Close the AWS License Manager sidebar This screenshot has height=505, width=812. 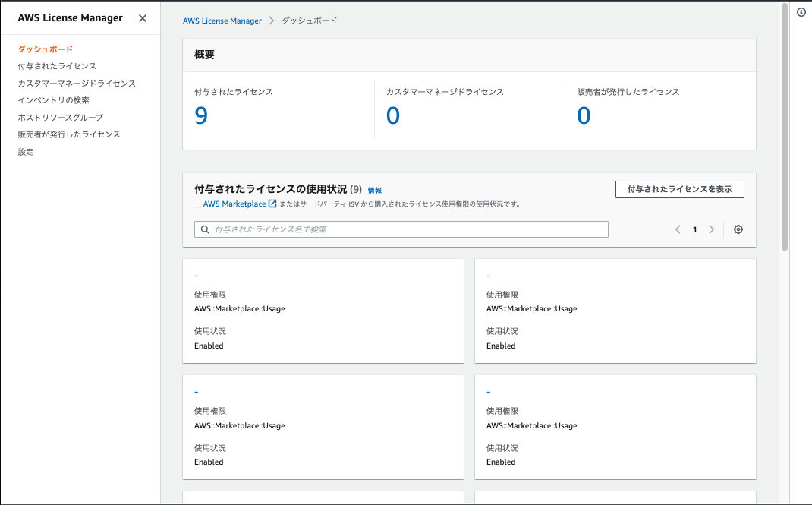coord(143,18)
